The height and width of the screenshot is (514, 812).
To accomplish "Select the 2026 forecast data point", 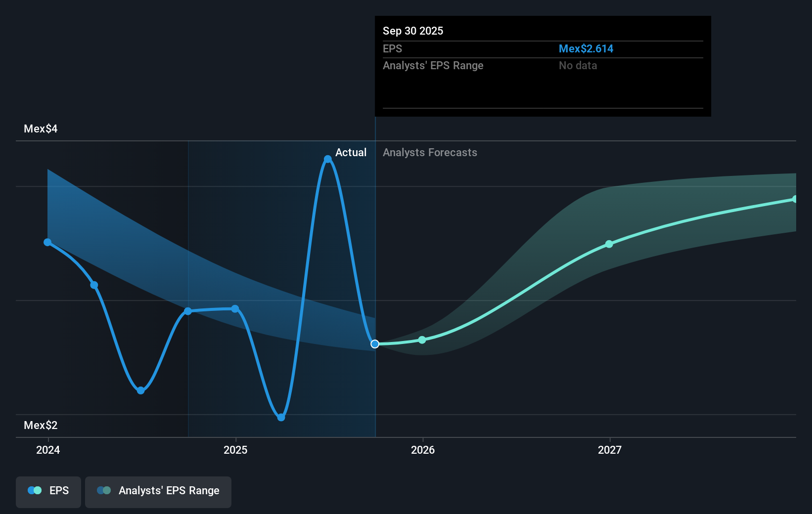I will tap(422, 340).
